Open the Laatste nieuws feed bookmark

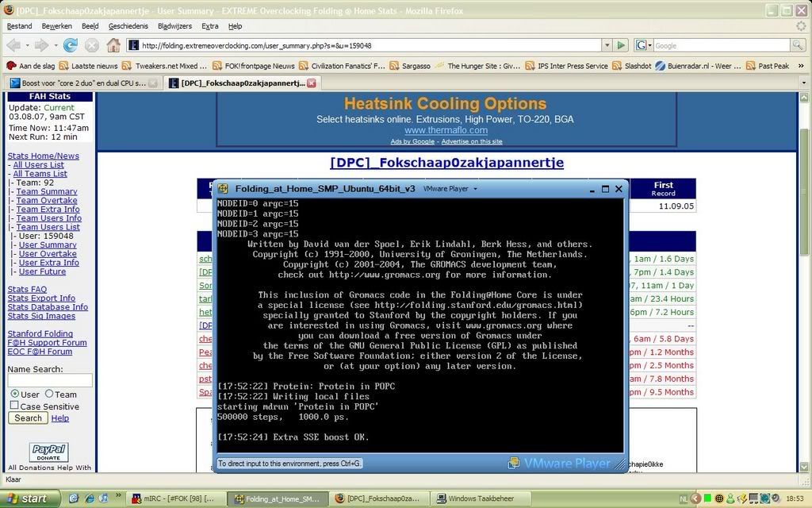coord(89,66)
